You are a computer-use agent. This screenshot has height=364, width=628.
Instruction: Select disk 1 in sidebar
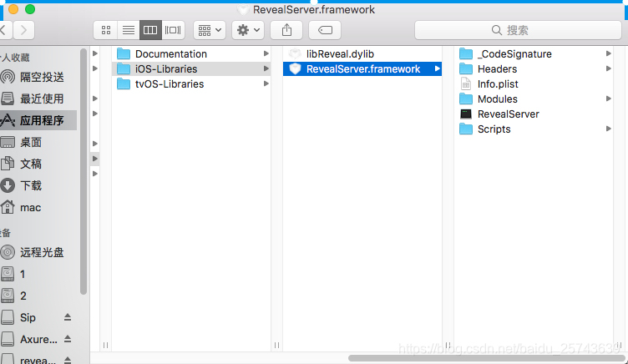[38, 274]
